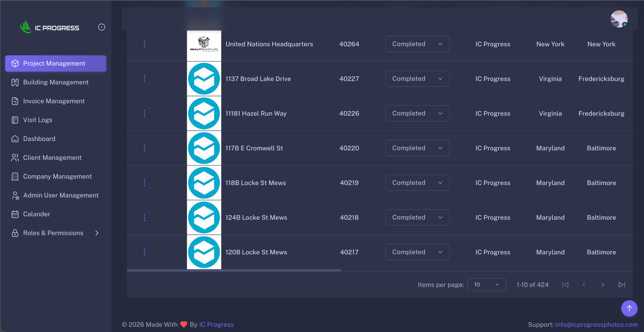644x332 pixels.
Task: Click the scroll-to-top arrow button
Action: point(629,308)
